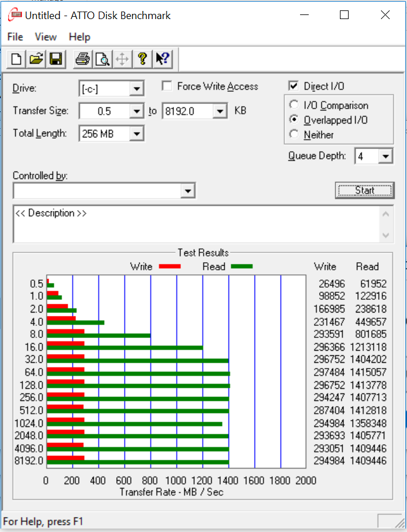Open the Queue Depth dropdown
This screenshot has height=532, width=407.
point(386,157)
